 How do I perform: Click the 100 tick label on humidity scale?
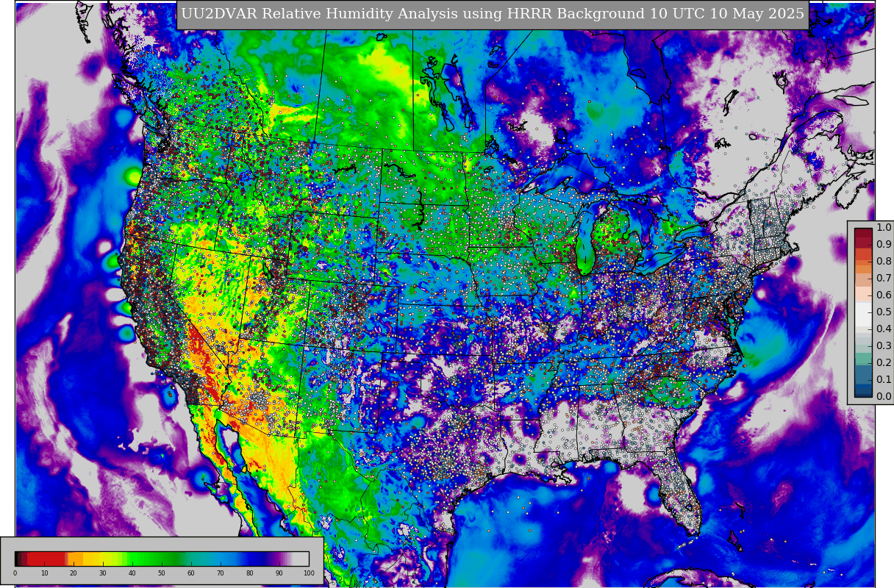point(309,573)
